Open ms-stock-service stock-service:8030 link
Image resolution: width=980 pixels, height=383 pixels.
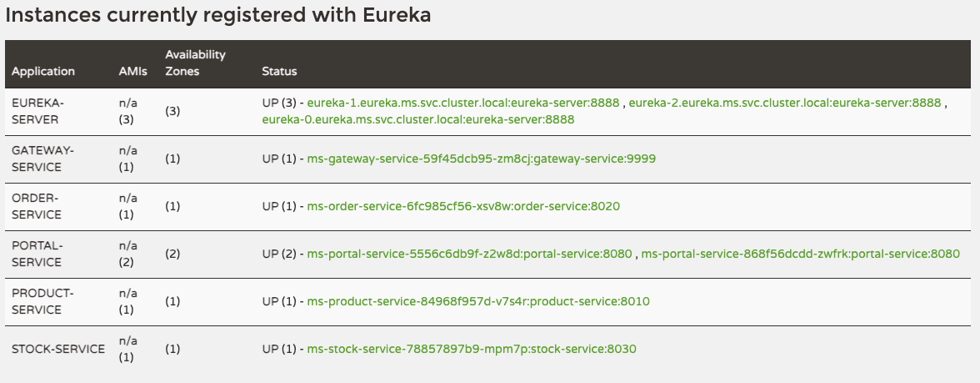click(472, 349)
